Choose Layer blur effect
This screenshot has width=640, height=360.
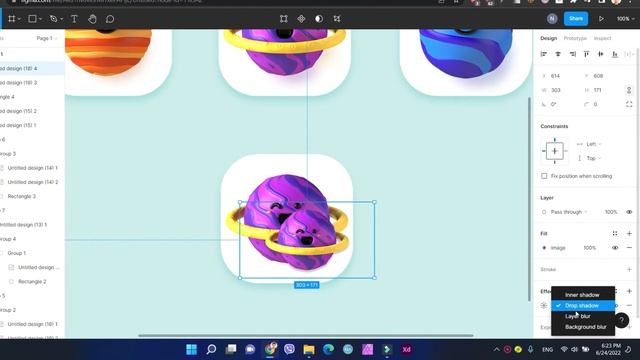[582, 316]
